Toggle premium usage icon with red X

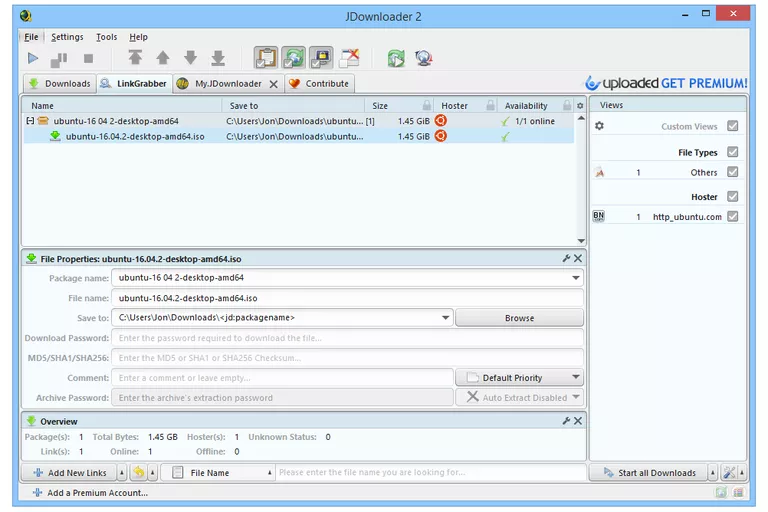(x=350, y=58)
